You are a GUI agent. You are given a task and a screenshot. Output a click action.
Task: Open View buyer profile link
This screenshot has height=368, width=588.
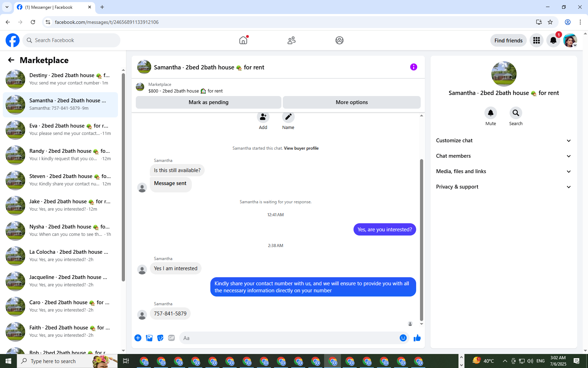(x=301, y=148)
